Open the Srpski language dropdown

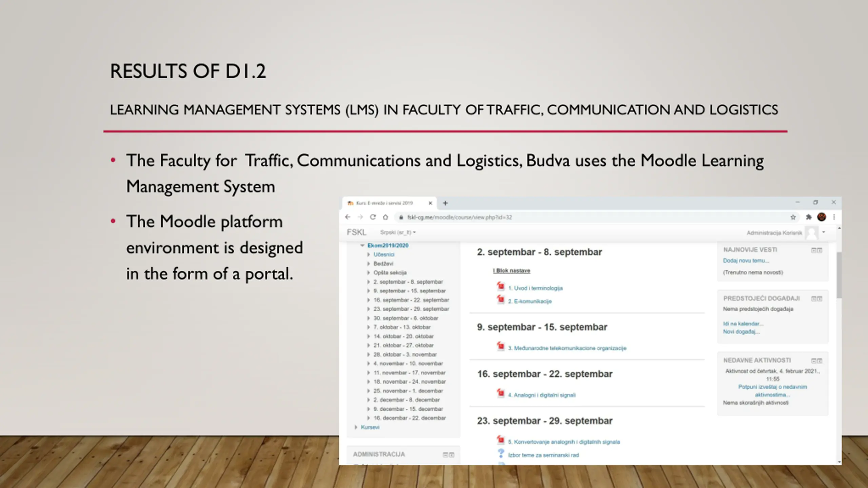point(398,232)
